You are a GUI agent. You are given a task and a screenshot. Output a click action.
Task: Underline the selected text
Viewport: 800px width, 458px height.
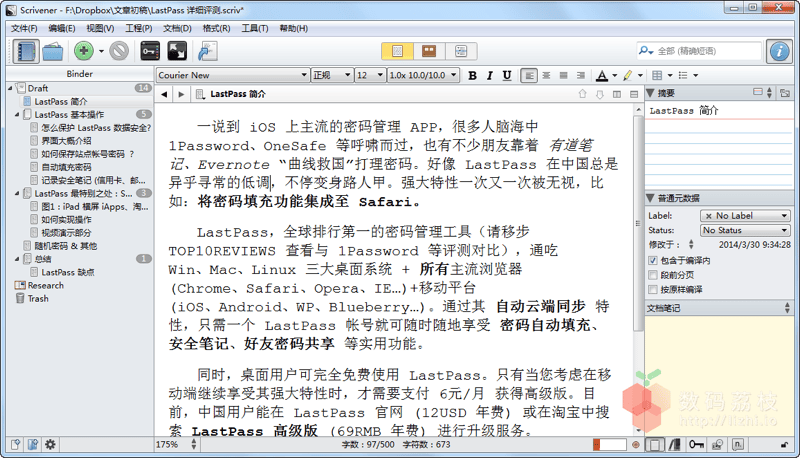[x=507, y=75]
